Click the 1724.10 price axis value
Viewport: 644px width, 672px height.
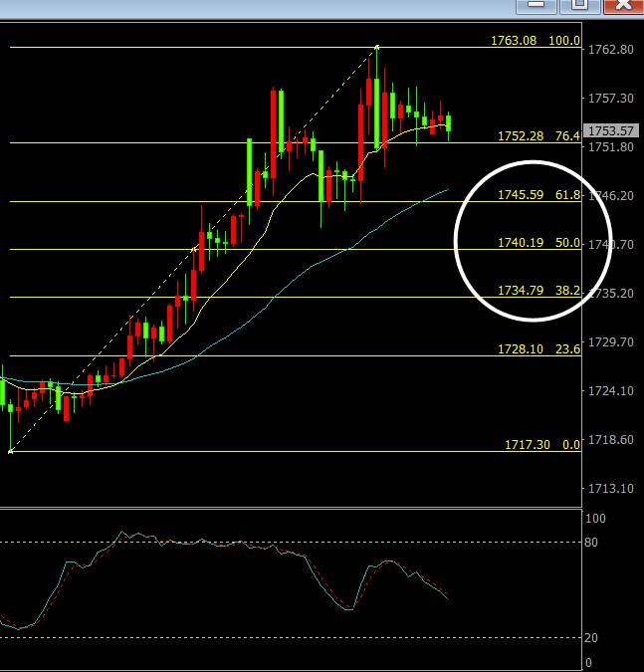click(x=611, y=391)
